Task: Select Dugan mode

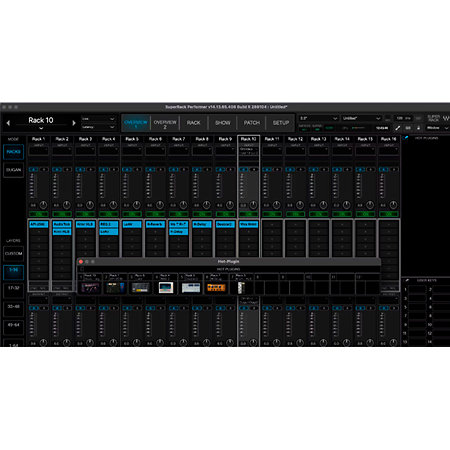Action: 13,170
